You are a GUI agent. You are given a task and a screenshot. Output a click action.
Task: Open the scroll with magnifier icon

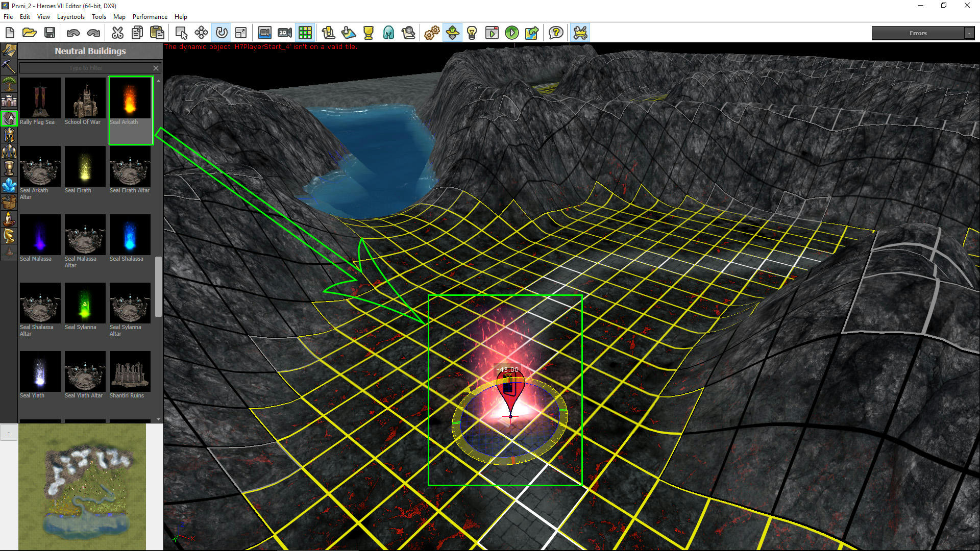pyautogui.click(x=408, y=33)
